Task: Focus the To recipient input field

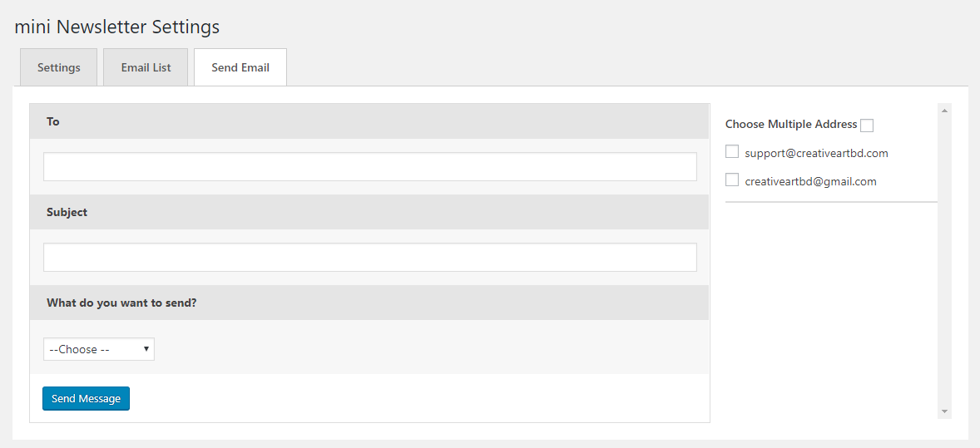Action: tap(369, 167)
